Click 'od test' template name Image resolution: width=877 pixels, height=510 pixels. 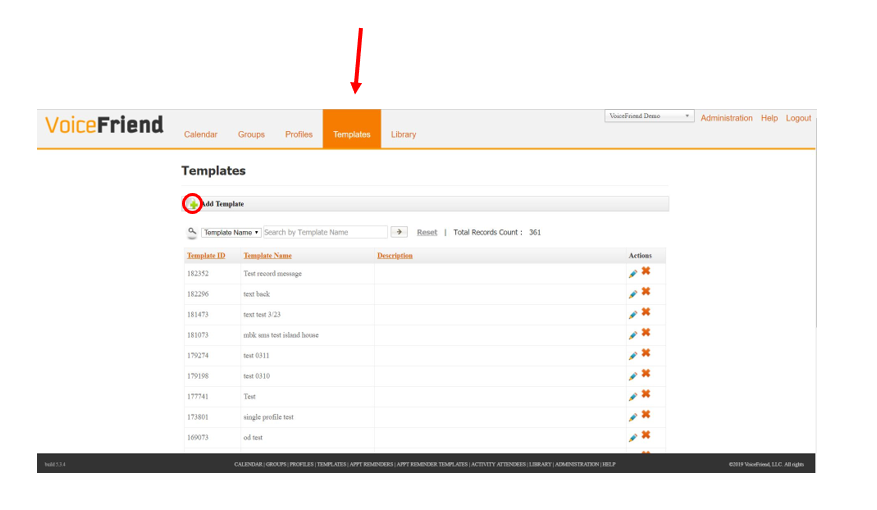coord(253,438)
